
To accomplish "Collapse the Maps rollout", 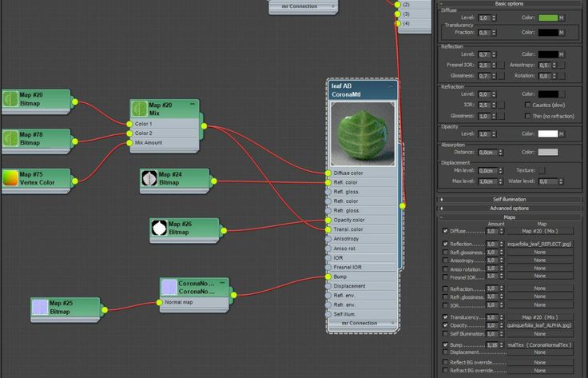I will [510, 217].
